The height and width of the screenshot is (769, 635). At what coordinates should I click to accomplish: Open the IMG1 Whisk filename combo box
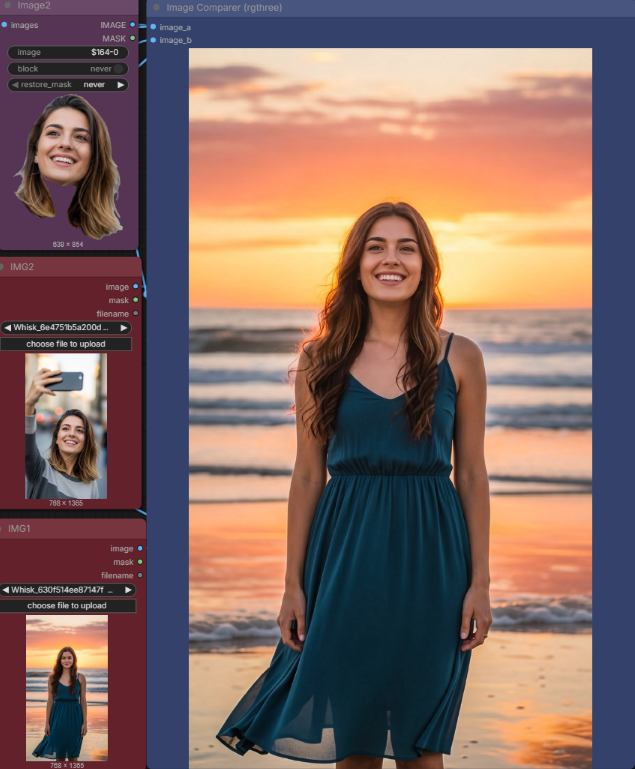click(x=66, y=590)
